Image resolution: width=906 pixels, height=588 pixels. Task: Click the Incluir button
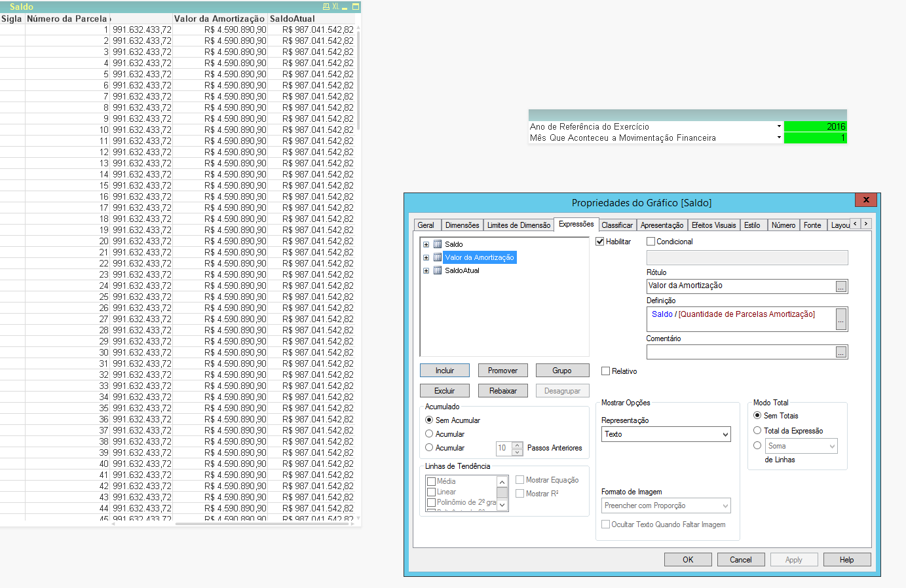pyautogui.click(x=445, y=371)
